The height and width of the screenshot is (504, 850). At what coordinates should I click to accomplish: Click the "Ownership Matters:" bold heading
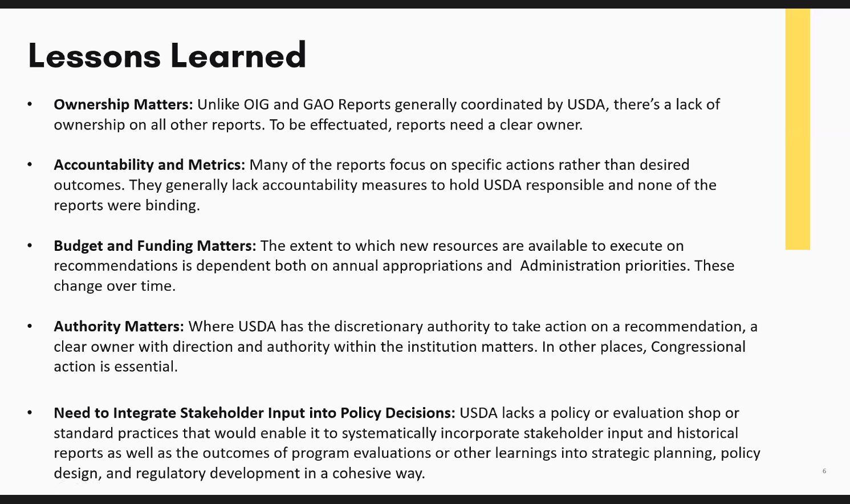(123, 105)
